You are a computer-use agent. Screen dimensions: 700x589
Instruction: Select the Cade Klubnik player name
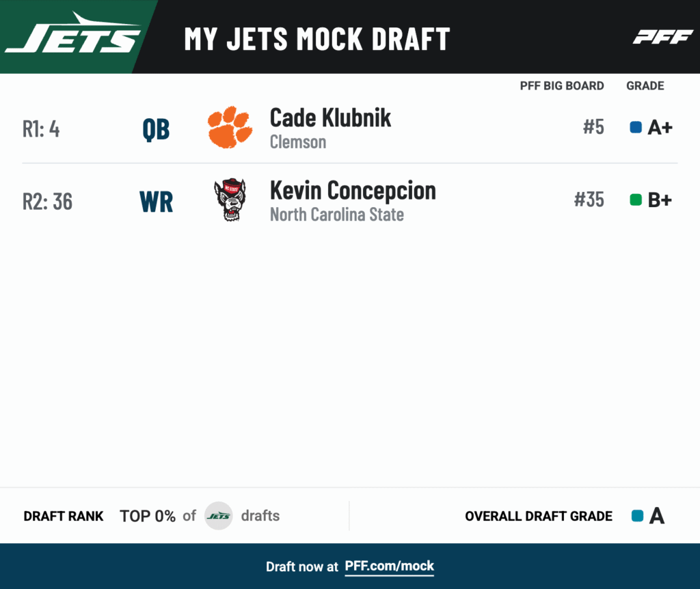(330, 118)
